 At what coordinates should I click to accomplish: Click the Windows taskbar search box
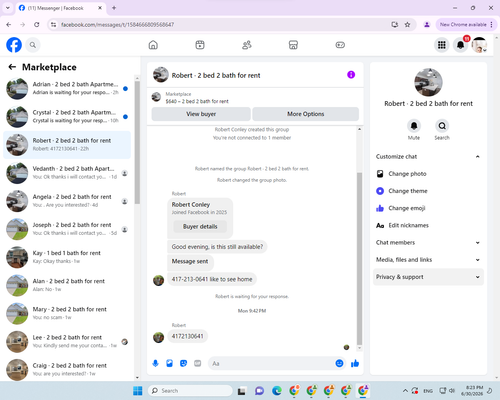190,391
